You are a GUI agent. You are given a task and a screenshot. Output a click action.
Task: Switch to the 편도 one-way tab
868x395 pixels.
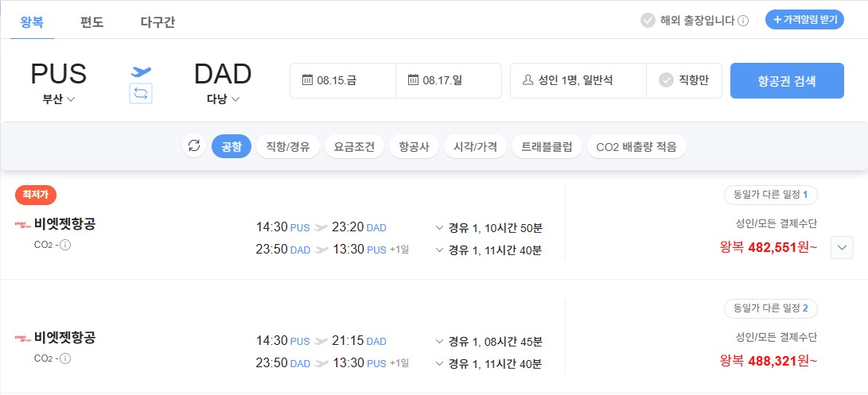(x=92, y=22)
